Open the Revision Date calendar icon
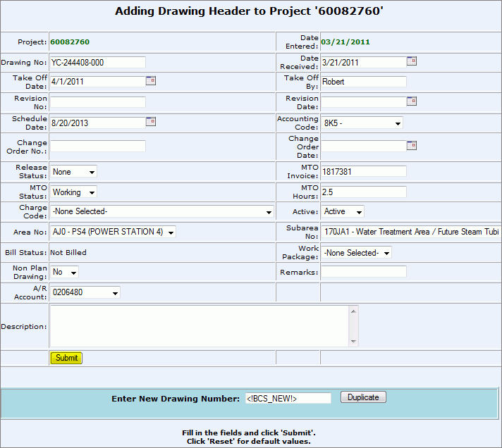 tap(412, 101)
